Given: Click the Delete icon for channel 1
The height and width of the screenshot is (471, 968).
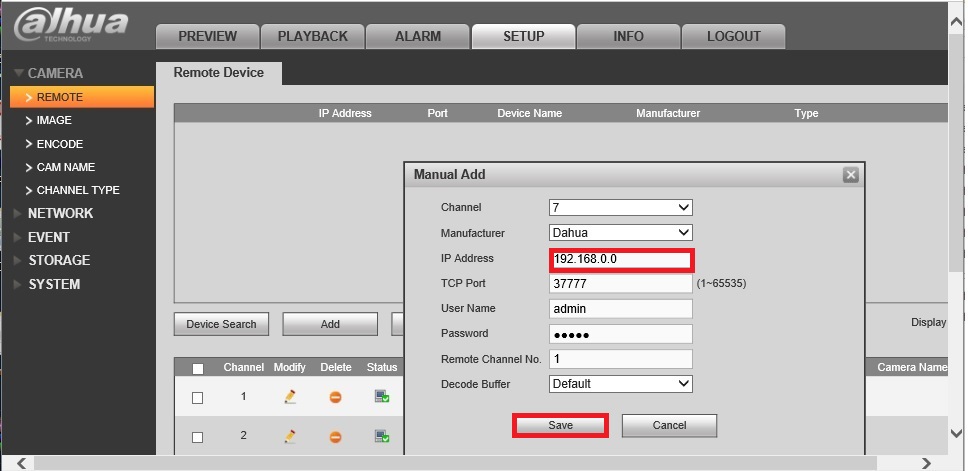Looking at the screenshot, I should (x=335, y=397).
